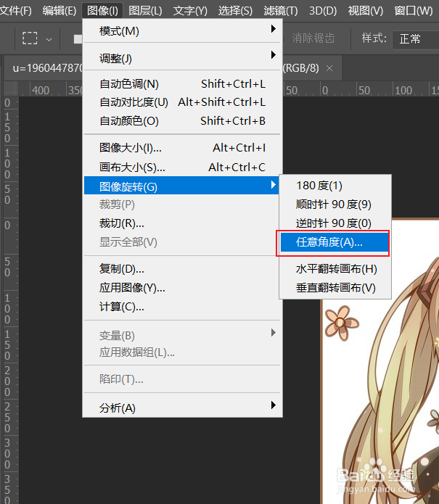
Task: Close the open 图像(I) menu
Action: [x=102, y=11]
